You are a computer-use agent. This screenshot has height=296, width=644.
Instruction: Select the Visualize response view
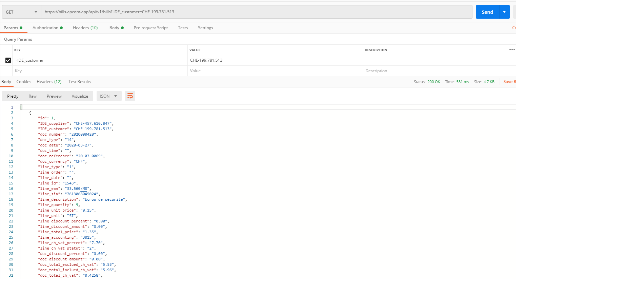[80, 96]
